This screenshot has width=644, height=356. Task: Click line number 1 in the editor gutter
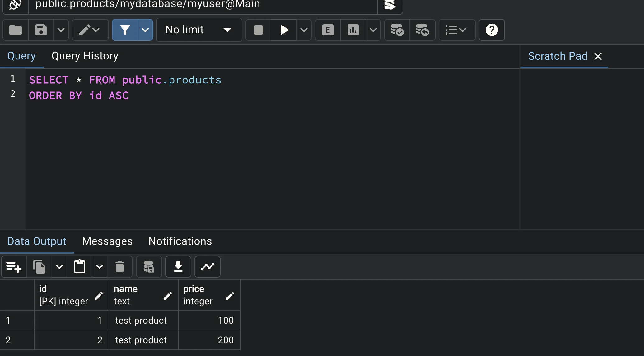(13, 78)
